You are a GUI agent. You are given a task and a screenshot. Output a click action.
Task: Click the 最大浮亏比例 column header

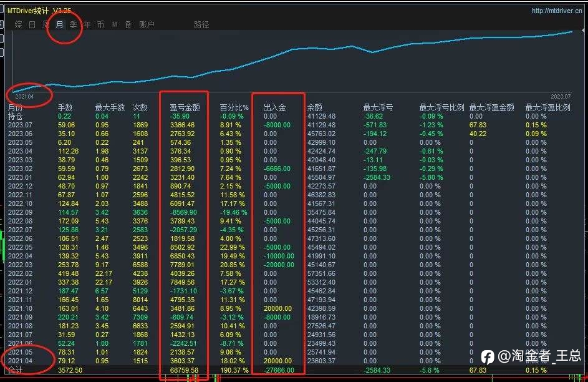(441, 108)
